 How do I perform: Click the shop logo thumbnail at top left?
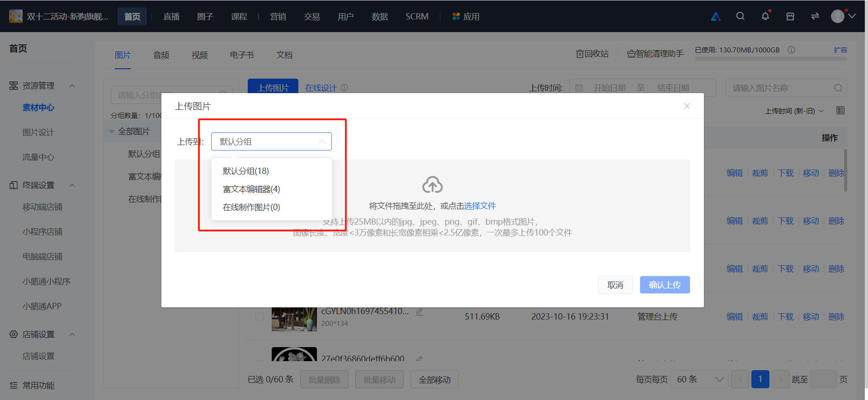coord(16,16)
